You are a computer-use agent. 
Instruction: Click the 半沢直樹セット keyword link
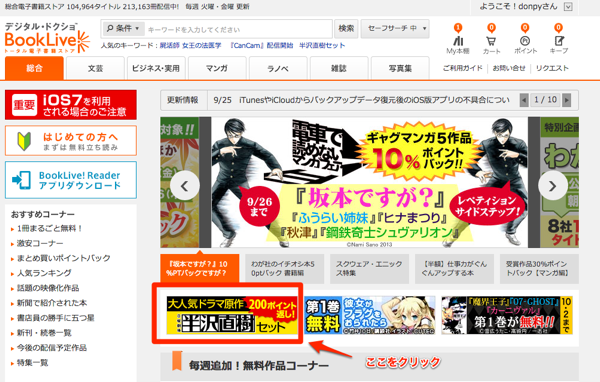(322, 46)
